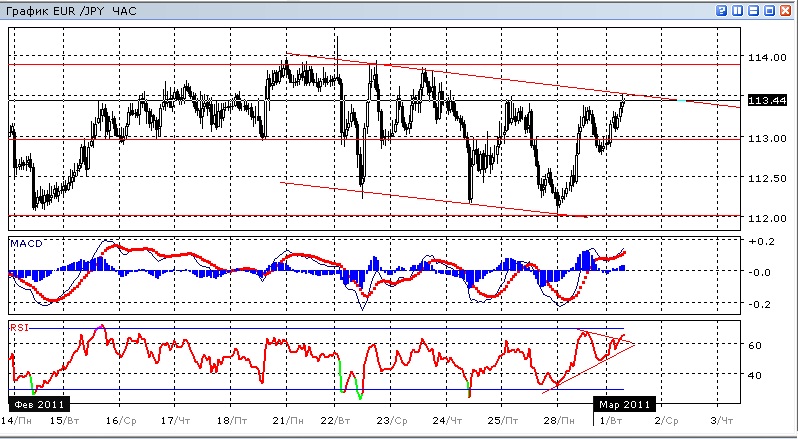Close the EUR/JPY chart window
The height and width of the screenshot is (439, 798).
click(785, 11)
